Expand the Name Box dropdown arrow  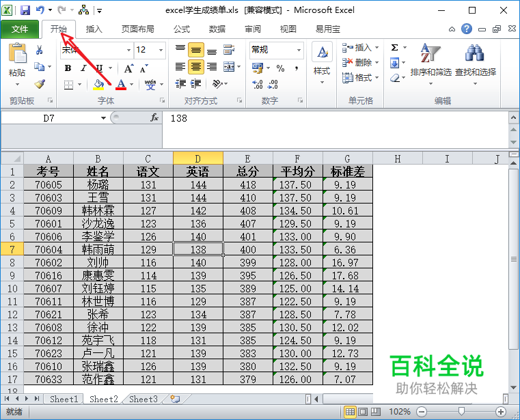(x=103, y=118)
